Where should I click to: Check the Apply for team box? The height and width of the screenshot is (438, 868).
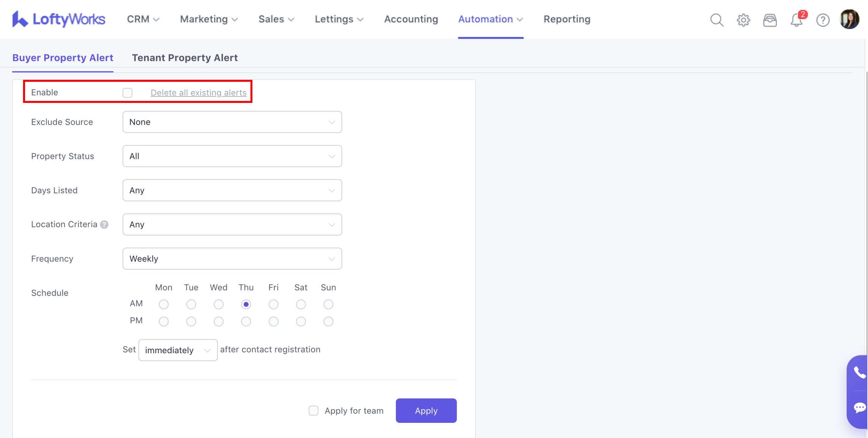(x=313, y=410)
